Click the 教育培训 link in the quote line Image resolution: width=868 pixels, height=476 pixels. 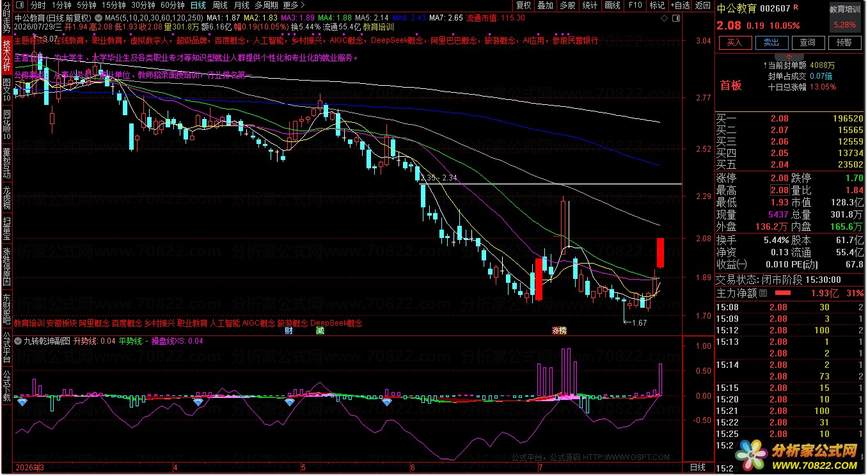[x=378, y=28]
